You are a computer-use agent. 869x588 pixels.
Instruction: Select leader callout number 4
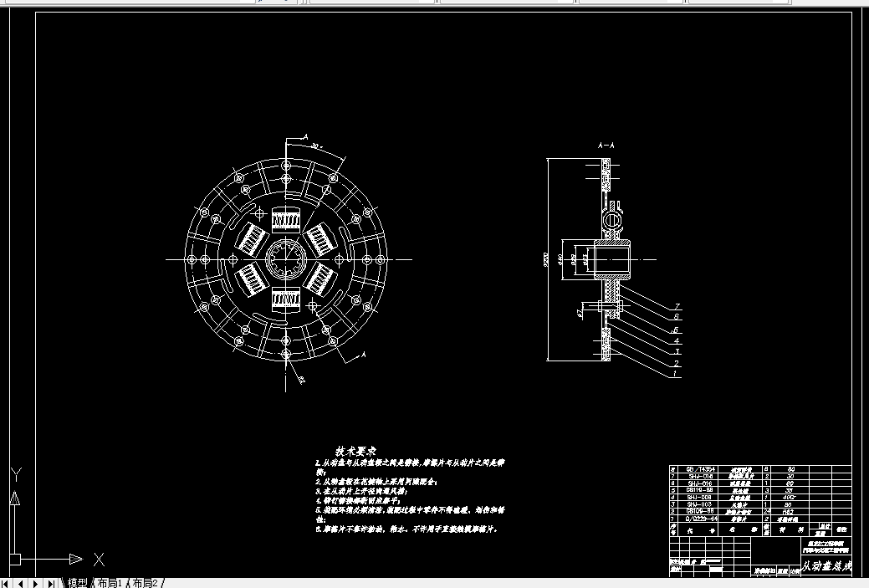(x=677, y=340)
